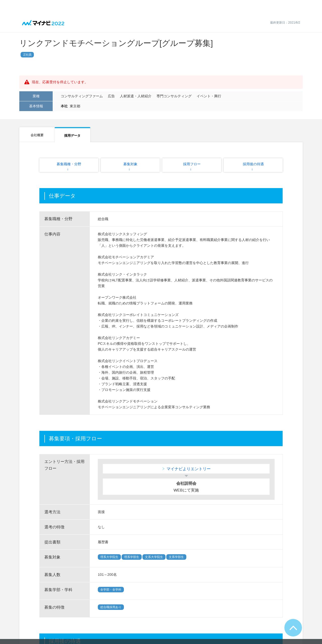Image resolution: width=322 pixels, height=644 pixels.
Task: Click the 仕事データ section header
Action: pos(161,196)
